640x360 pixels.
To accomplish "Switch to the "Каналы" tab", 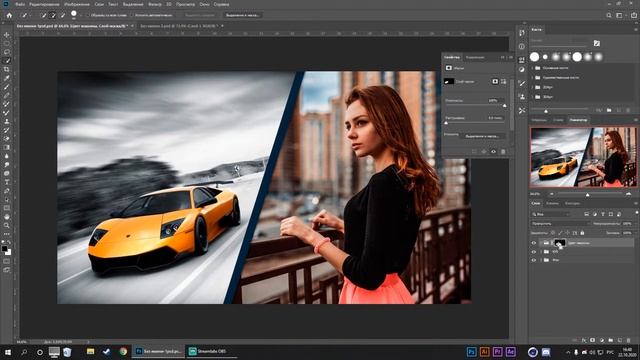I will coord(552,203).
